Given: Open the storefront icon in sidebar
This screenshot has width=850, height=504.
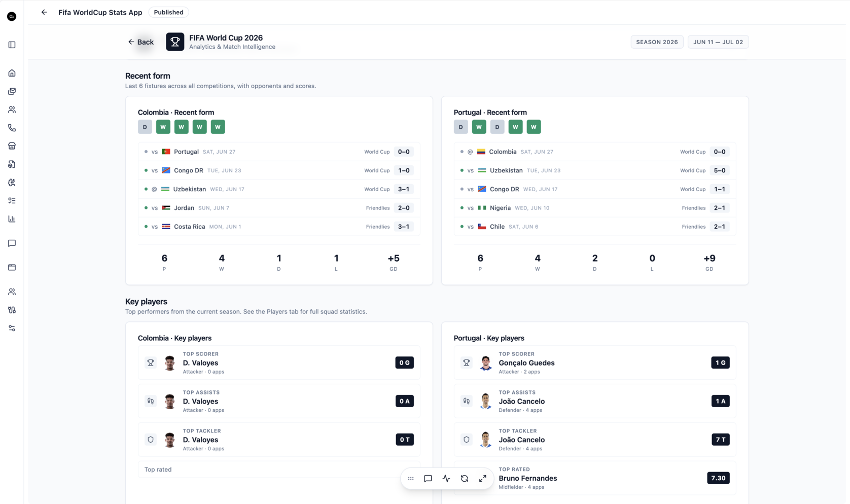Looking at the screenshot, I should [x=12, y=146].
